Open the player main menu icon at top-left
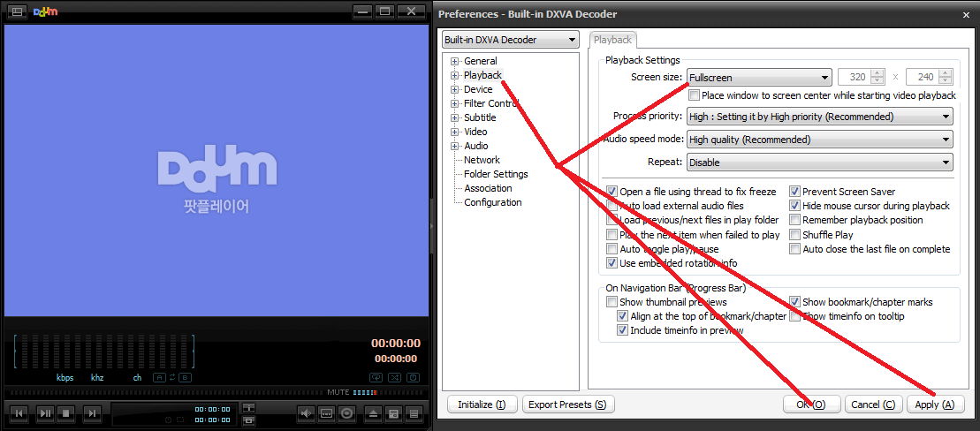980x431 pixels. [18, 11]
